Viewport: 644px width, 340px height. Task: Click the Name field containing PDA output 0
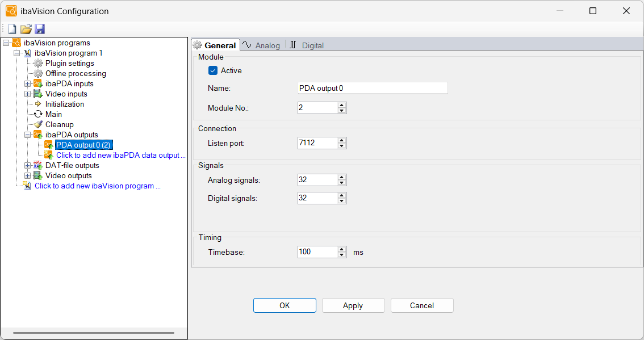[373, 89]
